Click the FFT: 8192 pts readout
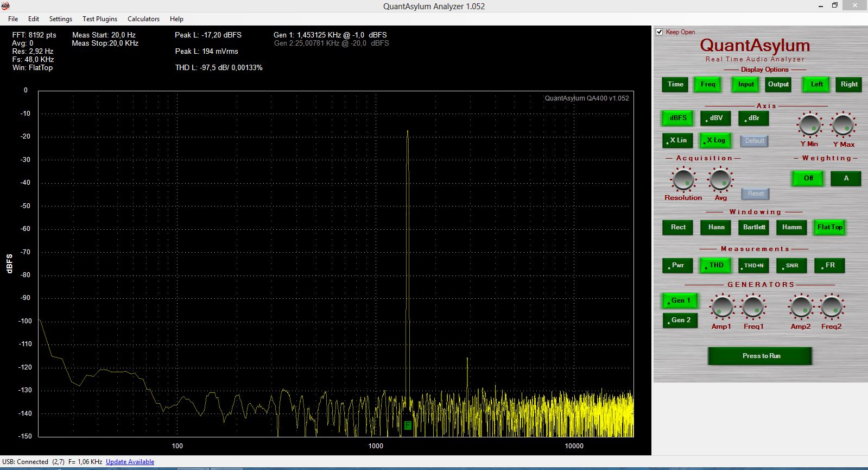 click(34, 35)
